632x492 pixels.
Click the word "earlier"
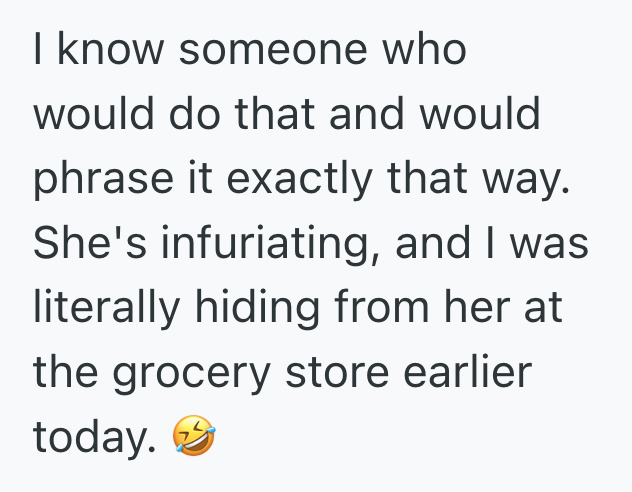pyautogui.click(x=465, y=372)
